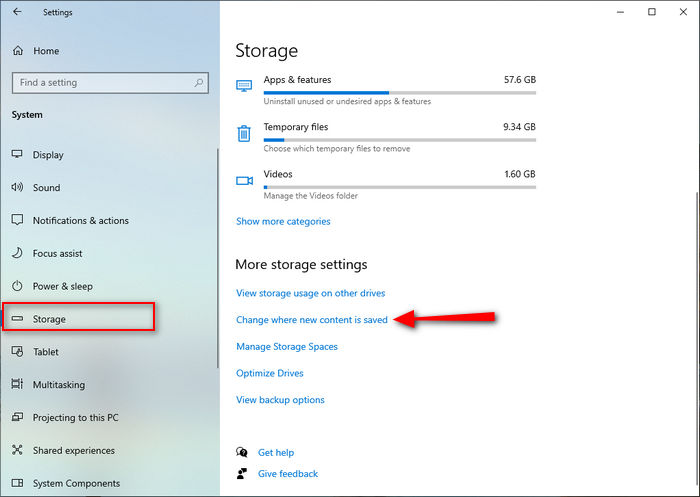Open Videos storage category
Image resolution: width=700 pixels, height=497 pixels.
386,185
